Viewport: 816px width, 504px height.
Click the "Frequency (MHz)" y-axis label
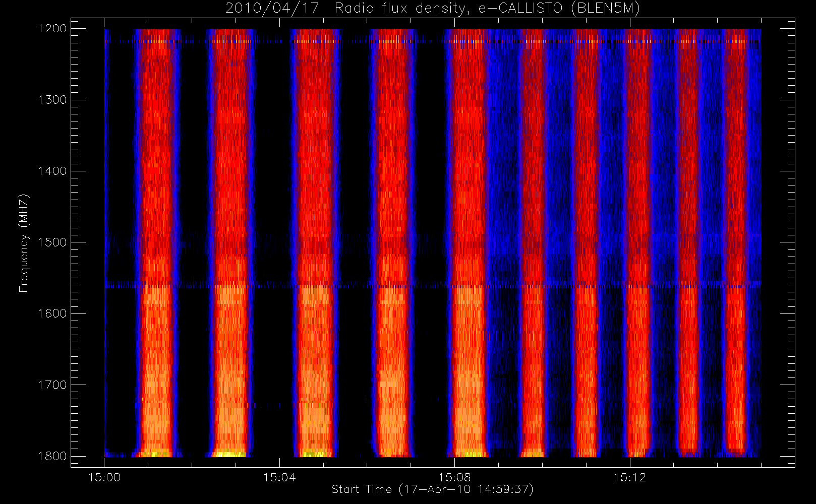[23, 243]
